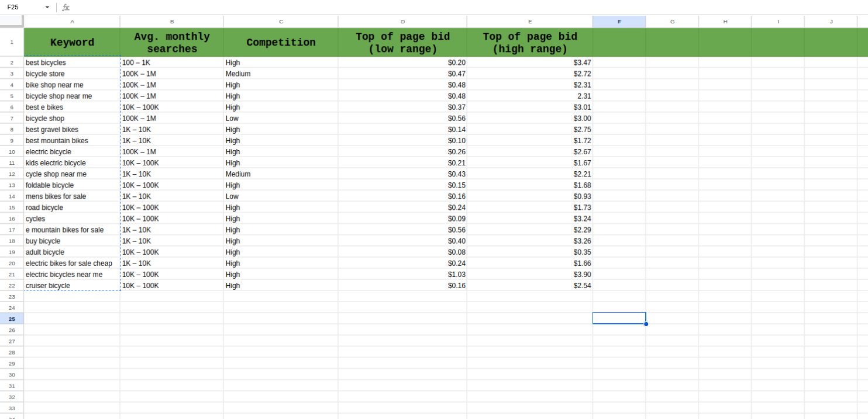Click the Top of page bid (low range) header

tap(402, 42)
